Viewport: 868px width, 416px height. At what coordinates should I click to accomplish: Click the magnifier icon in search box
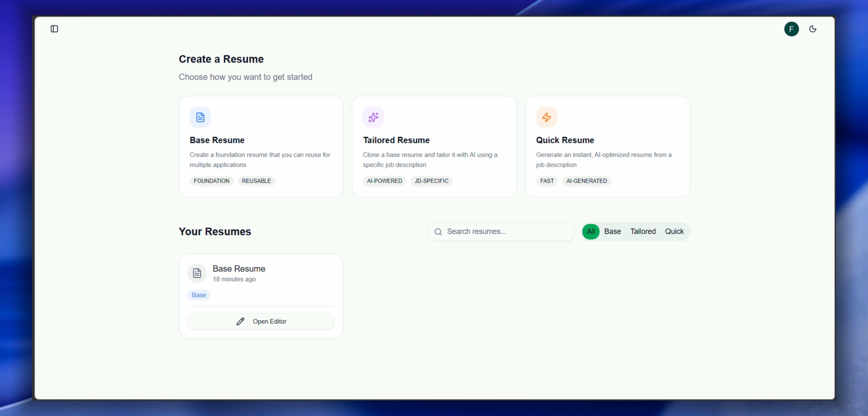[x=438, y=232]
